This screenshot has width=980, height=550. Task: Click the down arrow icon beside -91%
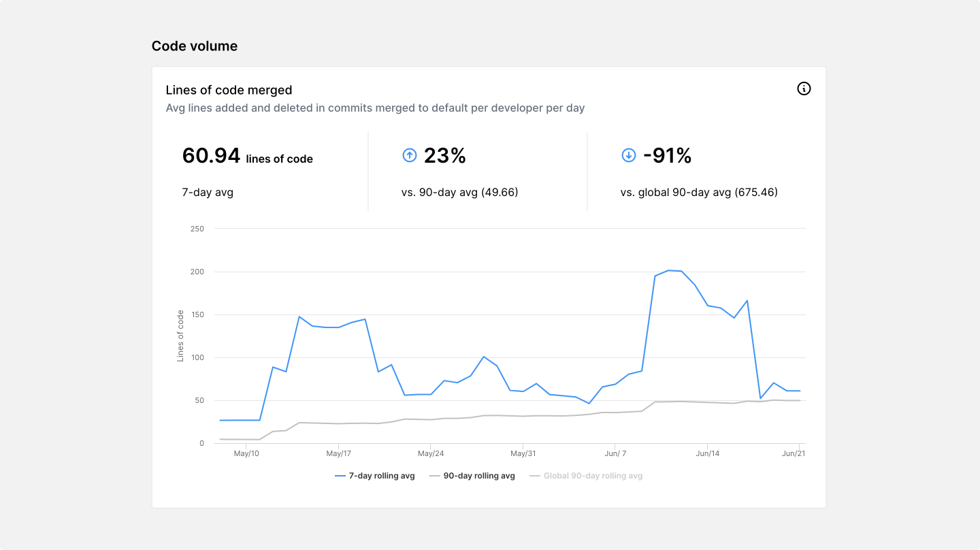pos(628,156)
